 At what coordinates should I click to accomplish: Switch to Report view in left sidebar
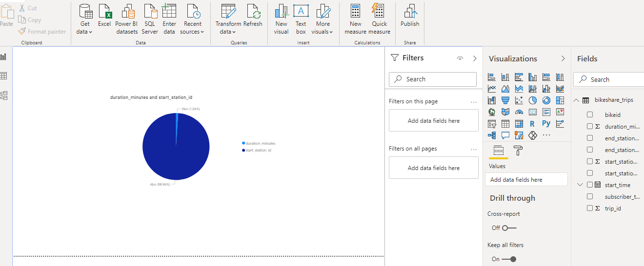click(4, 57)
